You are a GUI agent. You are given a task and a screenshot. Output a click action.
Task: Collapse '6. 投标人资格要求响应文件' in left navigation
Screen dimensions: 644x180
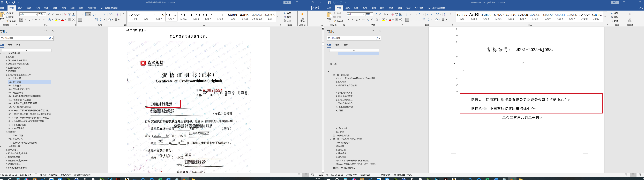[x=4, y=75]
